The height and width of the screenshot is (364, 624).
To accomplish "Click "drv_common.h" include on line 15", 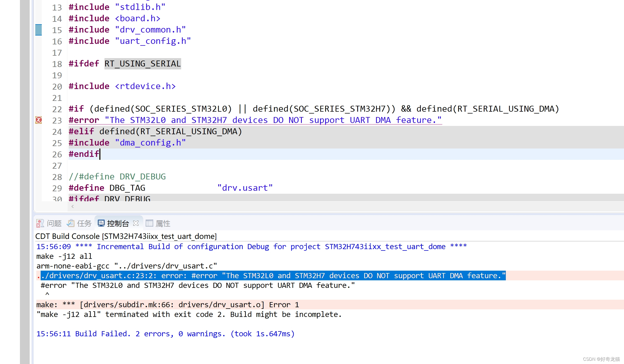I will pyautogui.click(x=150, y=30).
